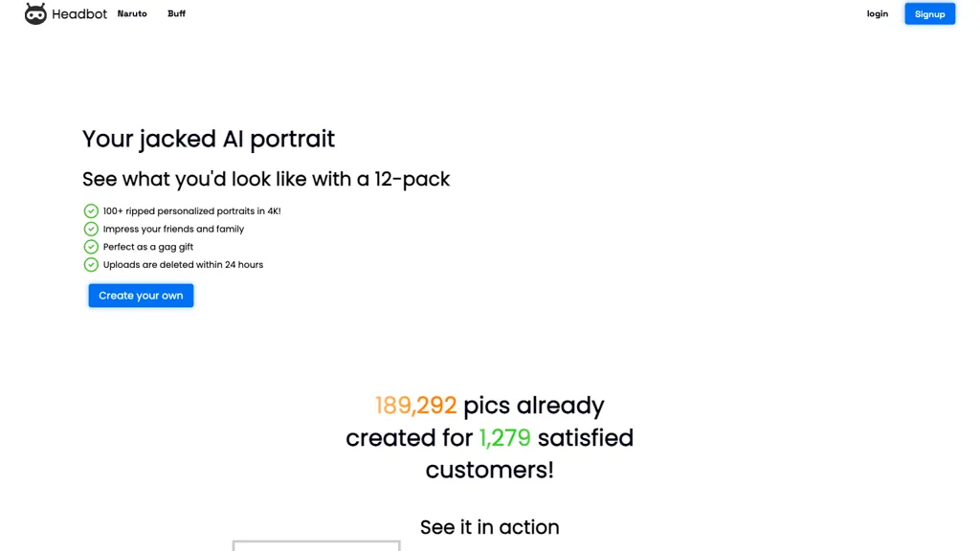Image resolution: width=980 pixels, height=551 pixels.
Task: Click the orange 189,292 pics counter
Action: (415, 406)
